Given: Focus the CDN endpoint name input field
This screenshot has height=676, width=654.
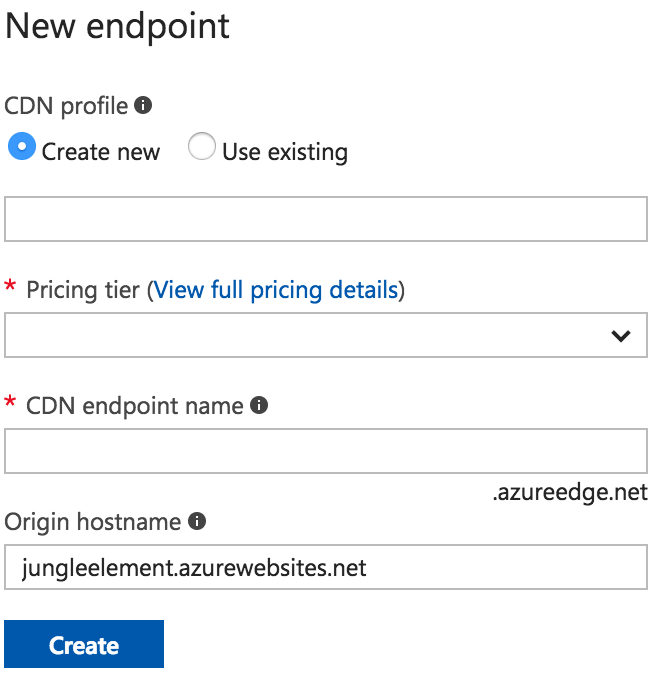Looking at the screenshot, I should pos(326,451).
